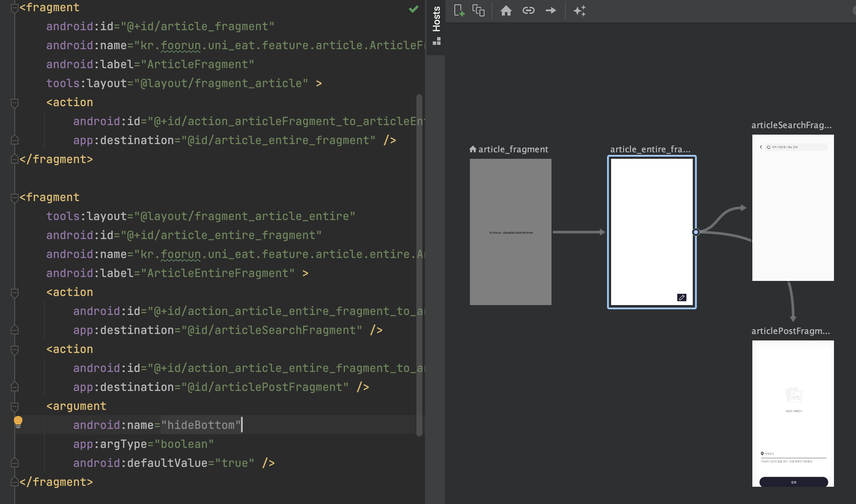Click the green inspection checkmark icon

click(x=413, y=9)
